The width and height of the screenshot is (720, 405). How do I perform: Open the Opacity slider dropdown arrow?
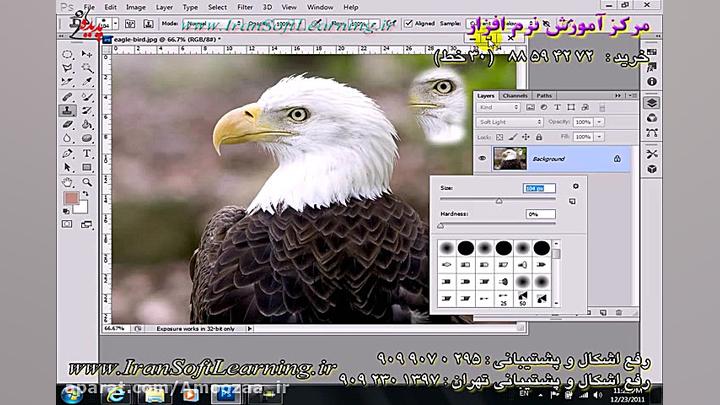pos(599,122)
